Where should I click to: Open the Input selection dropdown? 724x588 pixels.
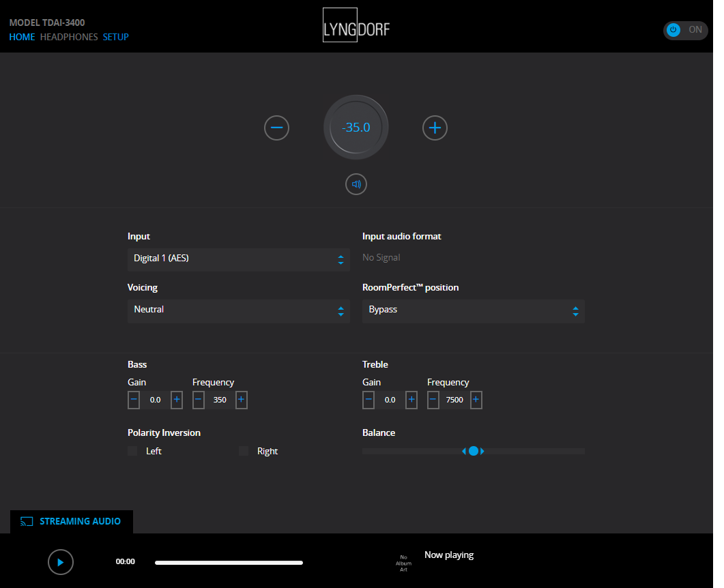coord(238,260)
